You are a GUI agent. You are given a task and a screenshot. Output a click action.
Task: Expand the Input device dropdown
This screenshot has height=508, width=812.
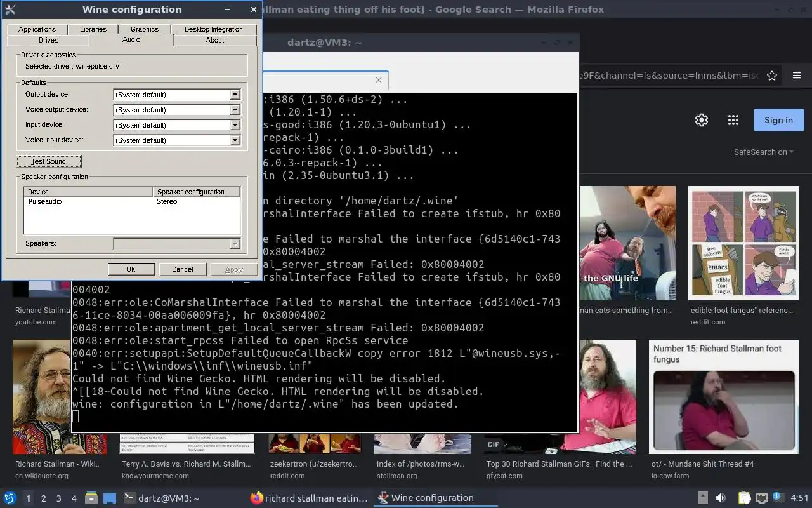pos(235,125)
